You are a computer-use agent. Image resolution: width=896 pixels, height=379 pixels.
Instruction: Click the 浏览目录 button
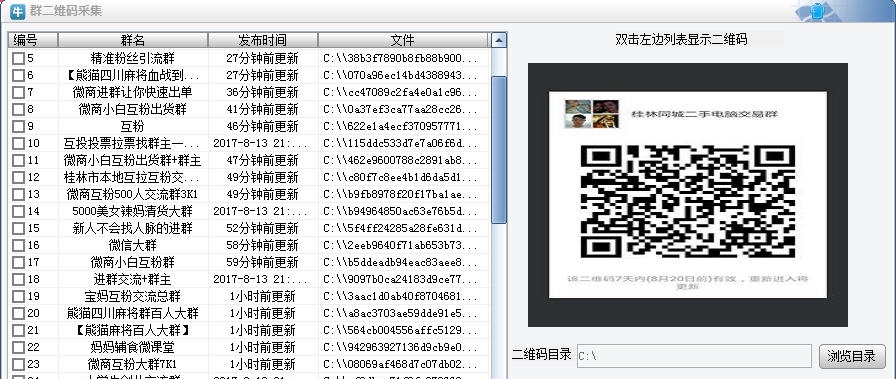852,356
